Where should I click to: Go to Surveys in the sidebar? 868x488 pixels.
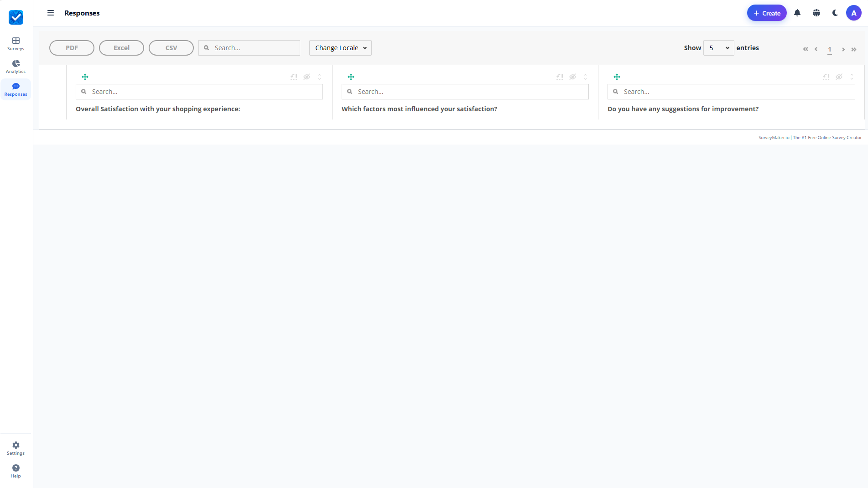[16, 44]
